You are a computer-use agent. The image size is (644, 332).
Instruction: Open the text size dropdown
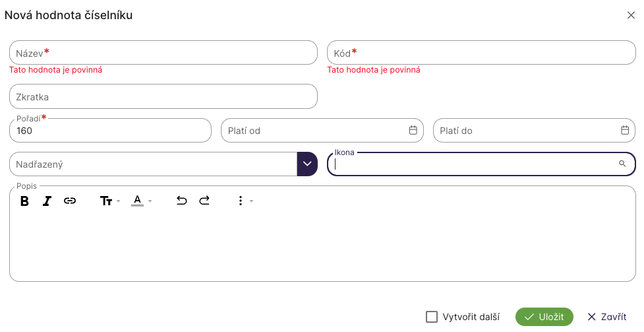coord(109,201)
